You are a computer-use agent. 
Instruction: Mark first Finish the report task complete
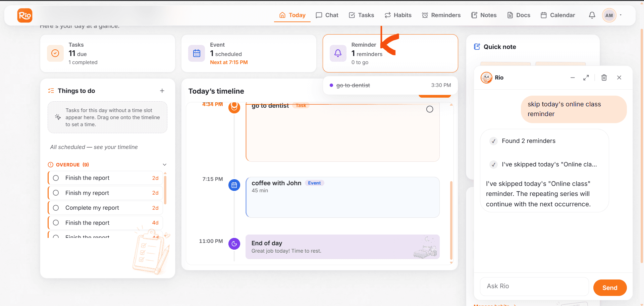[56, 178]
